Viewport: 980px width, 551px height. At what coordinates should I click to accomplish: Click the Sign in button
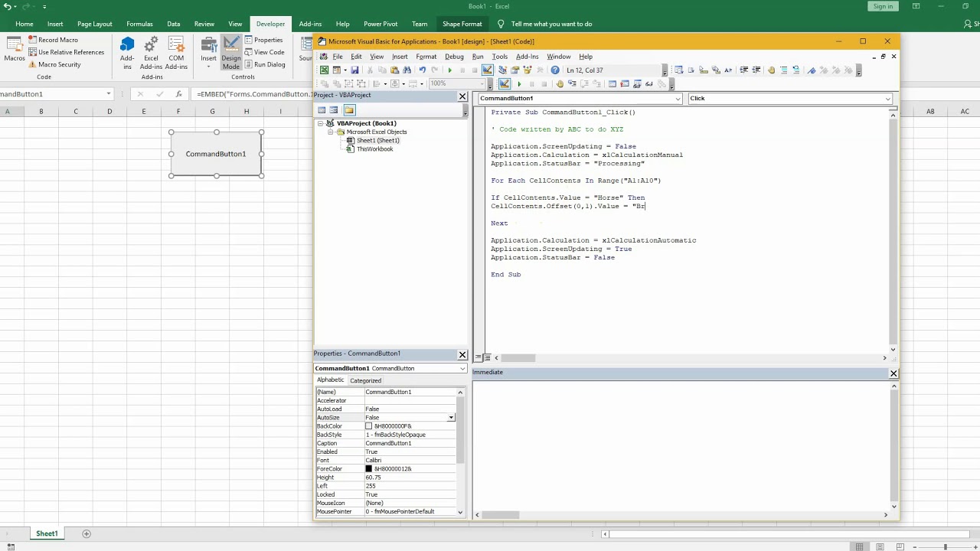point(883,6)
